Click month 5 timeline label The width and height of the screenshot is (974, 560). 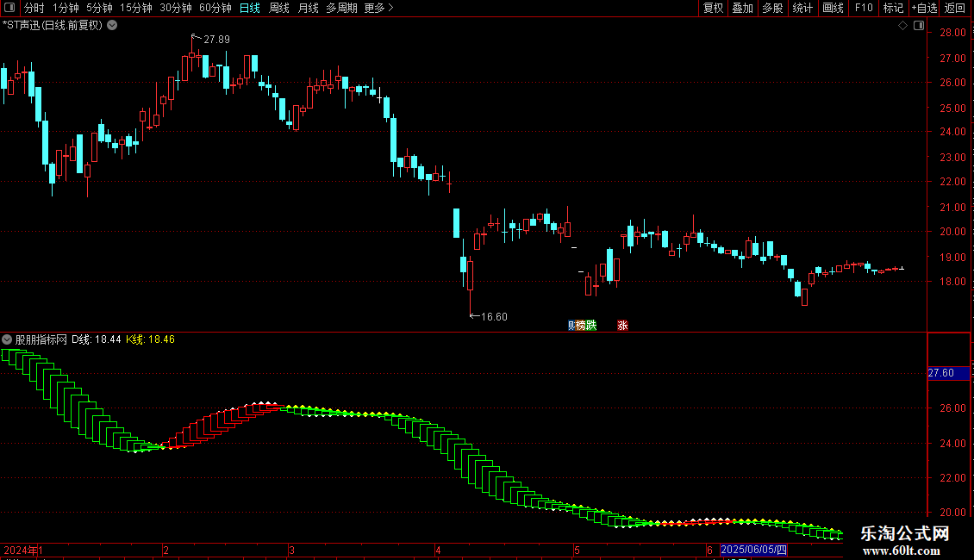click(577, 550)
